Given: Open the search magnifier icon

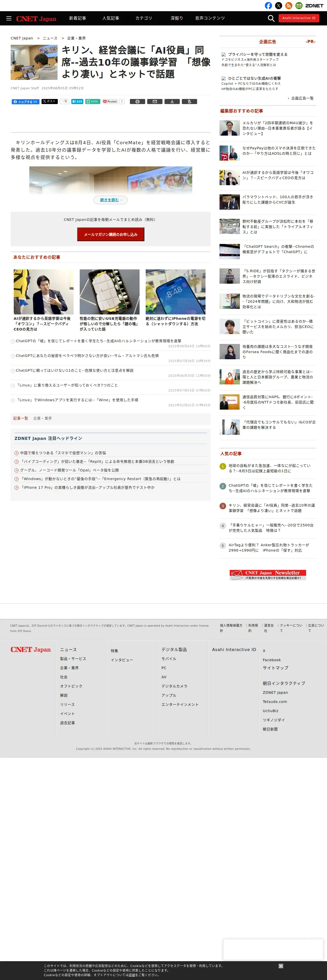Looking at the screenshot, I should [271, 18].
